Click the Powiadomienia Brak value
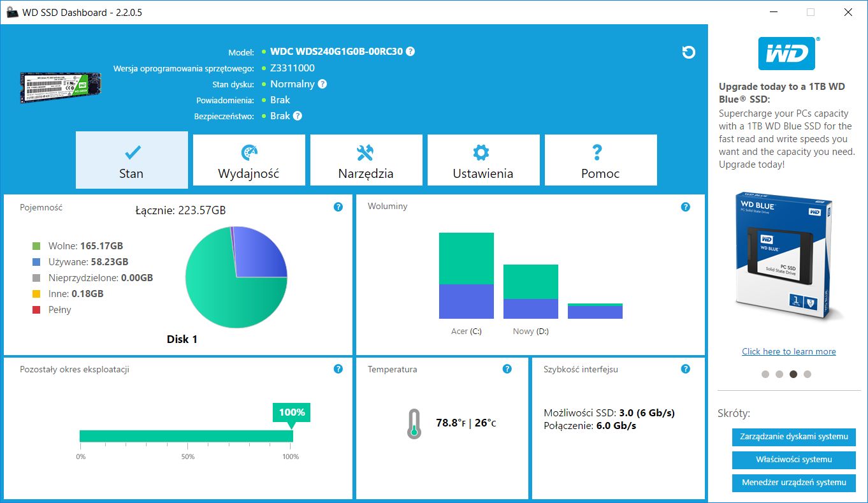This screenshot has width=868, height=503. (x=280, y=100)
